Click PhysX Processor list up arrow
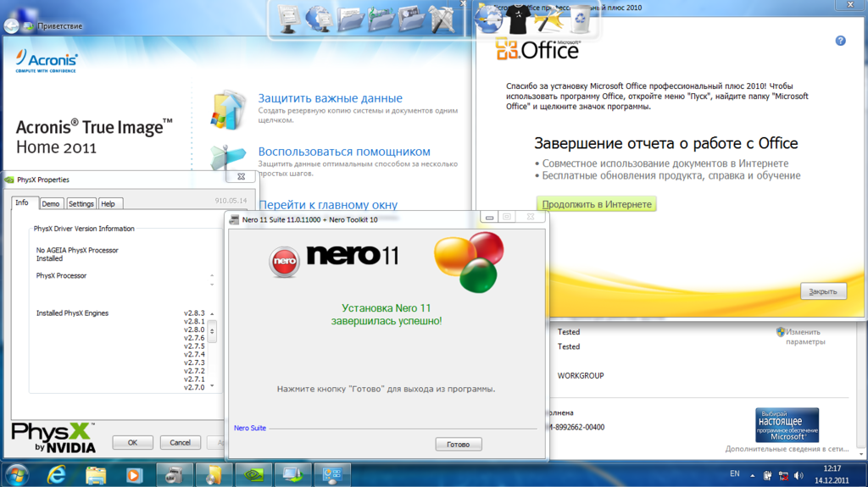This screenshot has width=868, height=487. click(212, 275)
